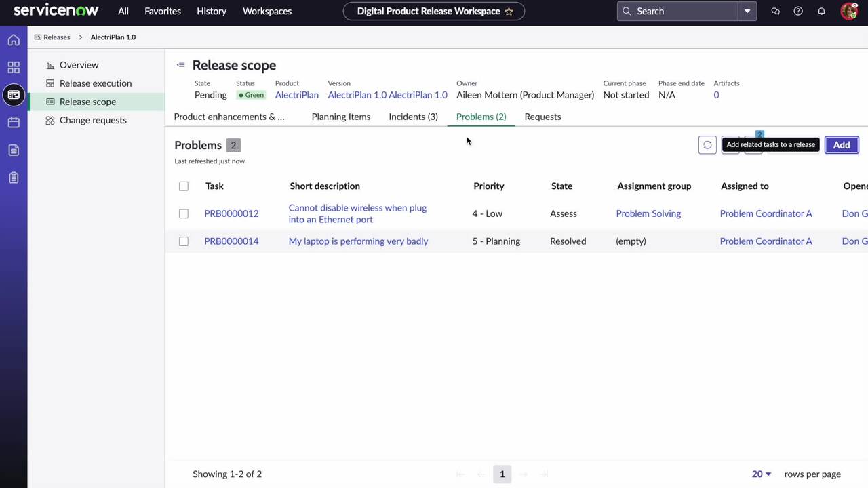Refresh the Problems list
This screenshot has height=488, width=868.
point(707,144)
